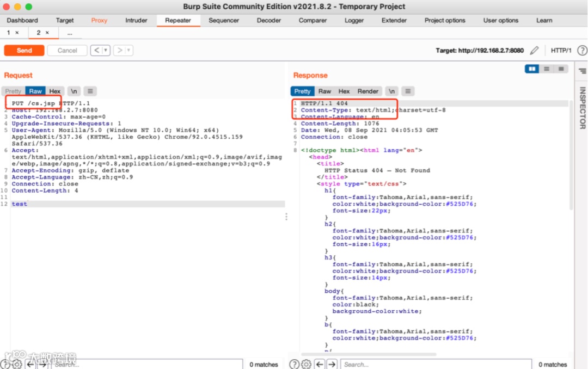Open the Project options tab

tap(445, 20)
